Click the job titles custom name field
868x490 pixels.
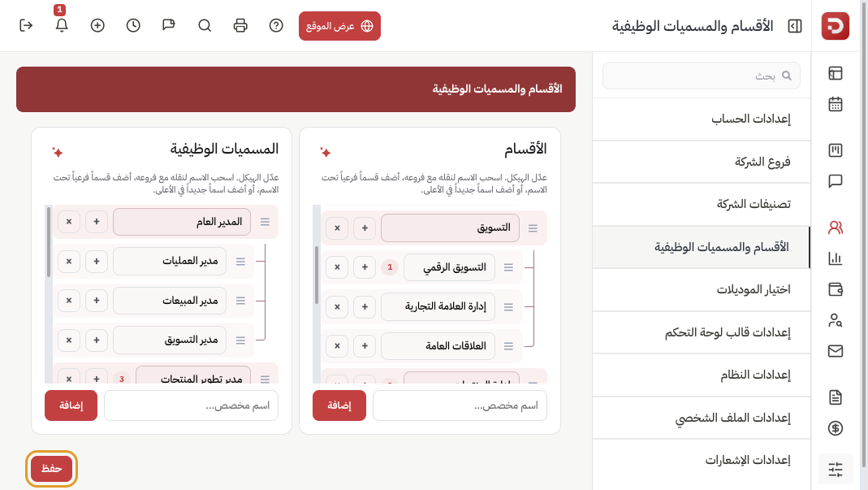(x=192, y=405)
